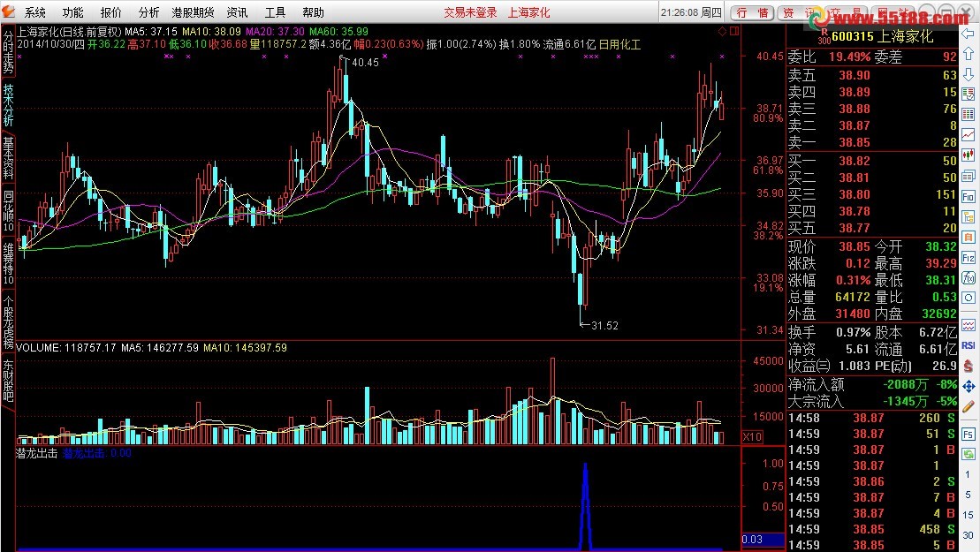Switch to the 基本资料 side tab
Screen dimensions: 980x552
[8, 159]
